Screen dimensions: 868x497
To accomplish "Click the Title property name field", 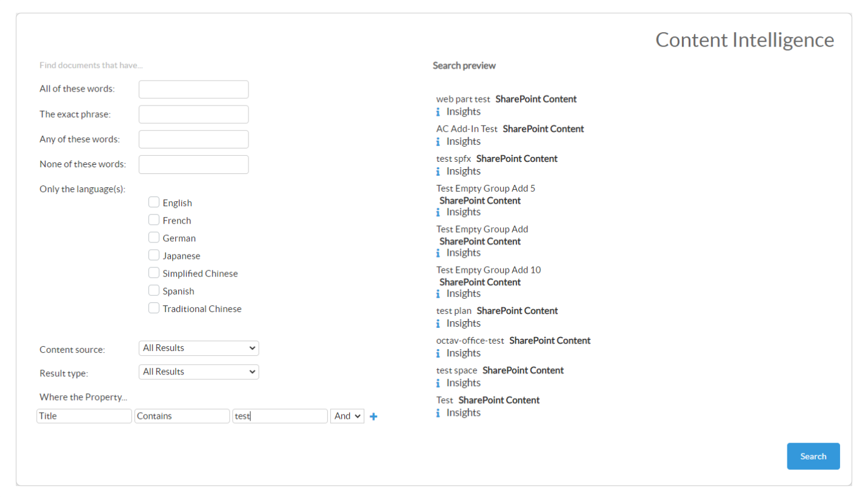I will point(84,416).
